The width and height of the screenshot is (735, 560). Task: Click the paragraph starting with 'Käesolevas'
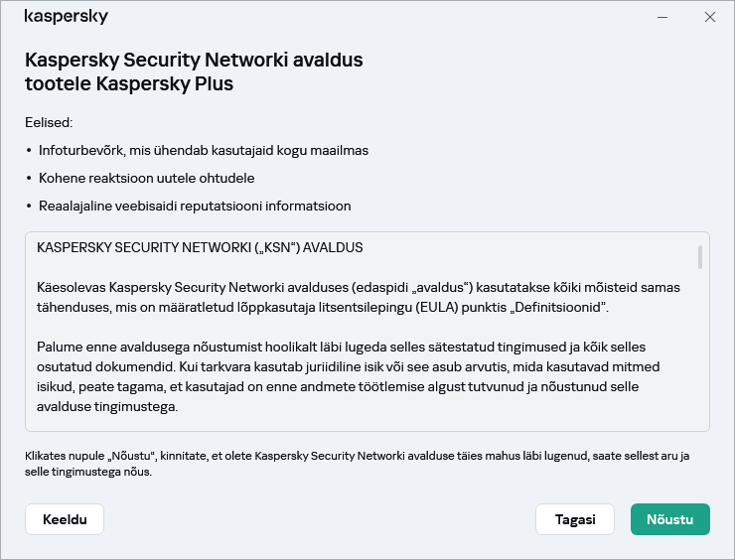[x=358, y=298]
